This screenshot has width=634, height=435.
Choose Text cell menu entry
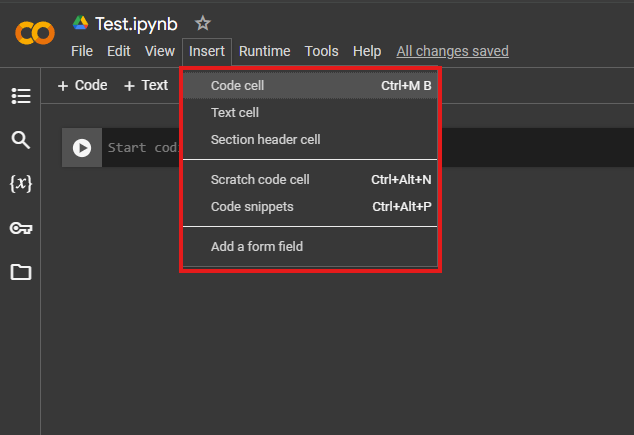coord(235,113)
